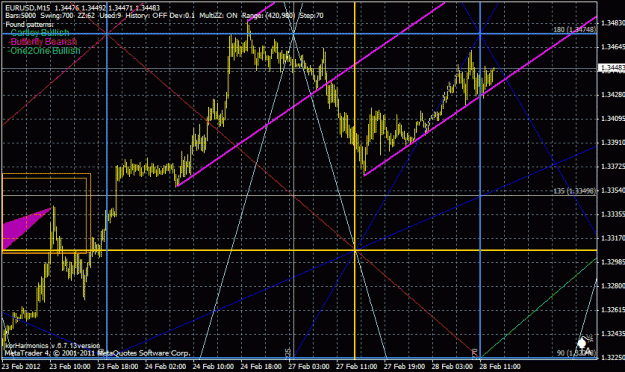The image size is (625, 372).
Task: Click the highlighted current price 1.34483 tag
Action: [612, 68]
